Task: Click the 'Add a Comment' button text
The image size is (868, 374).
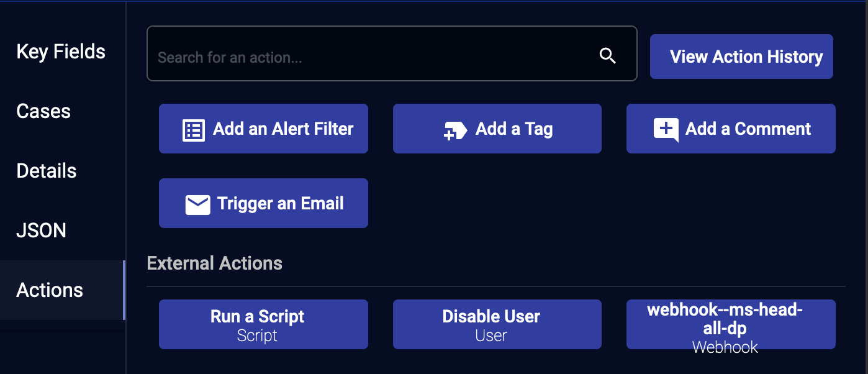Action: (x=748, y=129)
